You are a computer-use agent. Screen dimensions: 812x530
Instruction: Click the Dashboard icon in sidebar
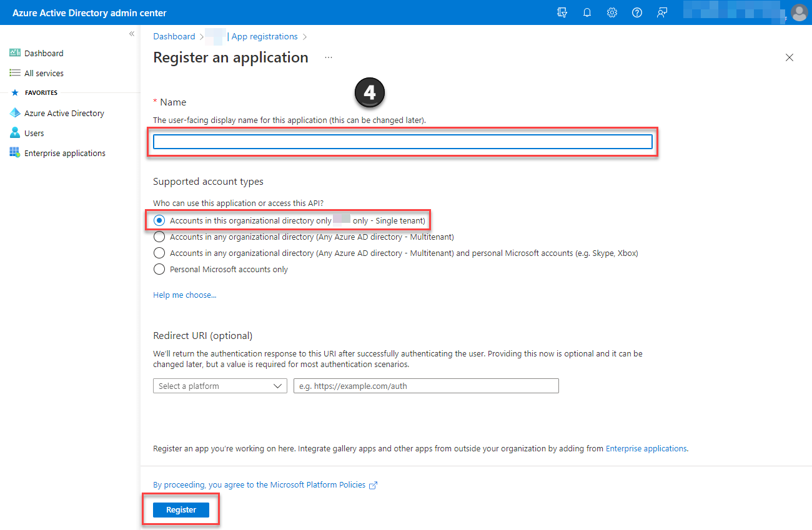pos(15,53)
